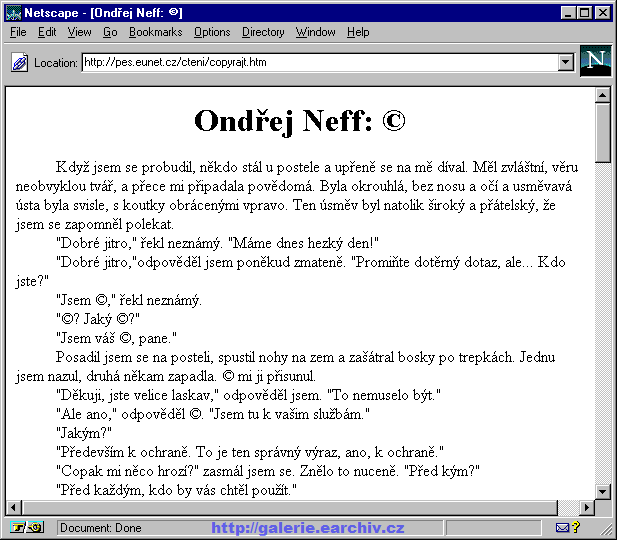Open the Location URL history dropdown

point(565,62)
